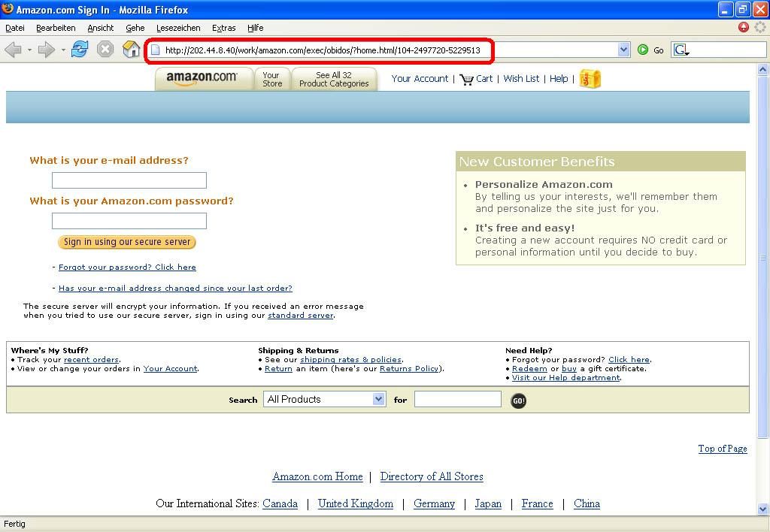Screen dimensions: 770x532
Task: Click the Return an item link
Action: tap(278, 369)
